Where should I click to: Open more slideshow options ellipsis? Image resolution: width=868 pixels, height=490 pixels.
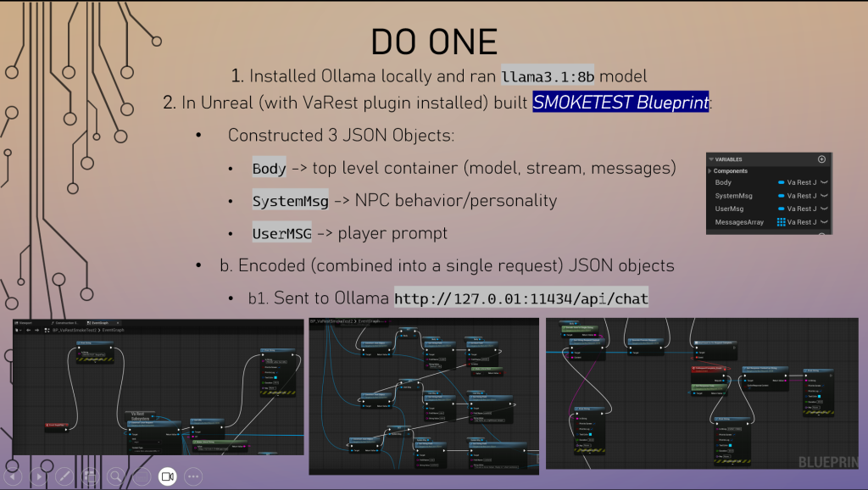pyautogui.click(x=193, y=476)
